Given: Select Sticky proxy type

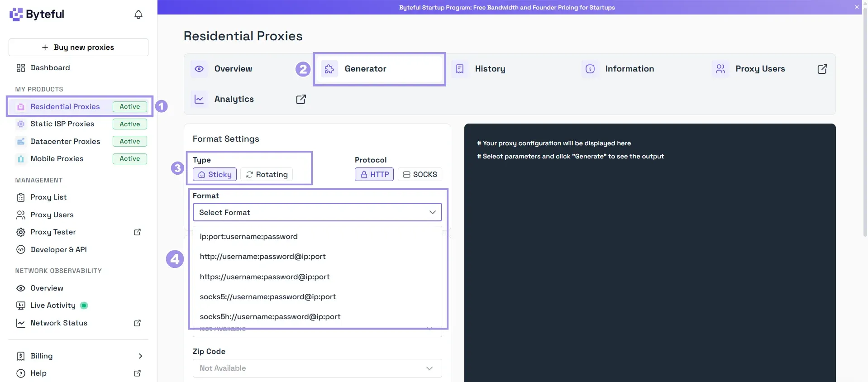Looking at the screenshot, I should pos(215,174).
